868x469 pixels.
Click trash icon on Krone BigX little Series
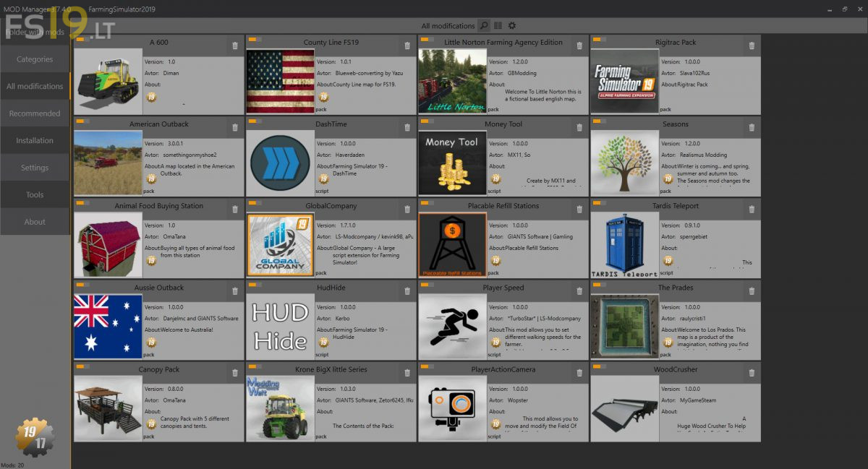(407, 372)
